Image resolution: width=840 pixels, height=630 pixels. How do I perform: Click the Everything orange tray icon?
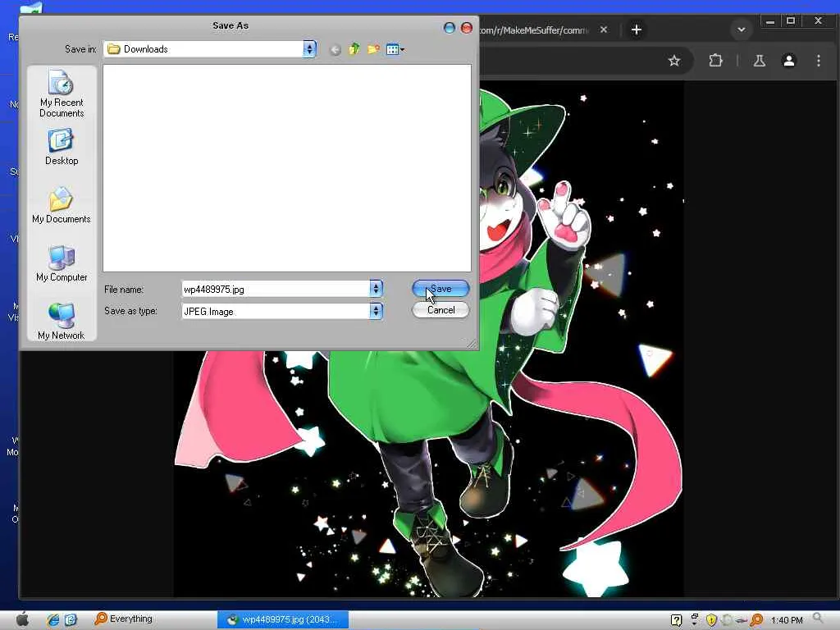756,620
